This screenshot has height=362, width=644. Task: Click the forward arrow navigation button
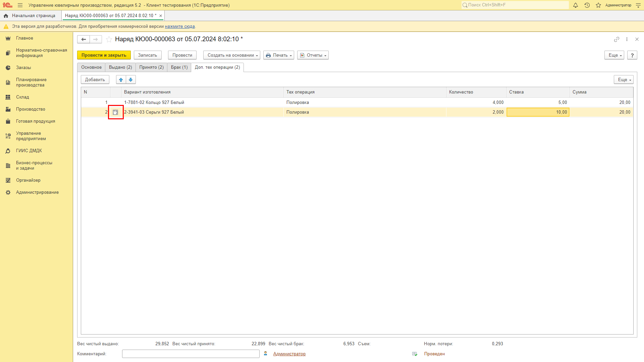pos(96,39)
